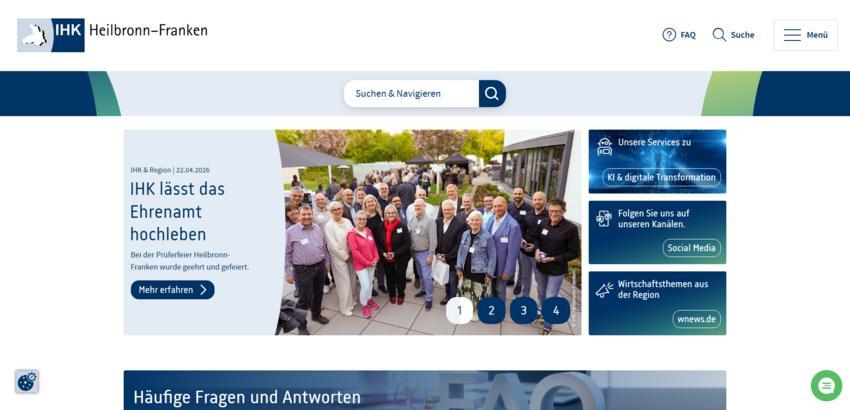Viewport: 850px width, 410px height.
Task: Click the arrow chevron inside Mehr erfahren
Action: (x=203, y=290)
